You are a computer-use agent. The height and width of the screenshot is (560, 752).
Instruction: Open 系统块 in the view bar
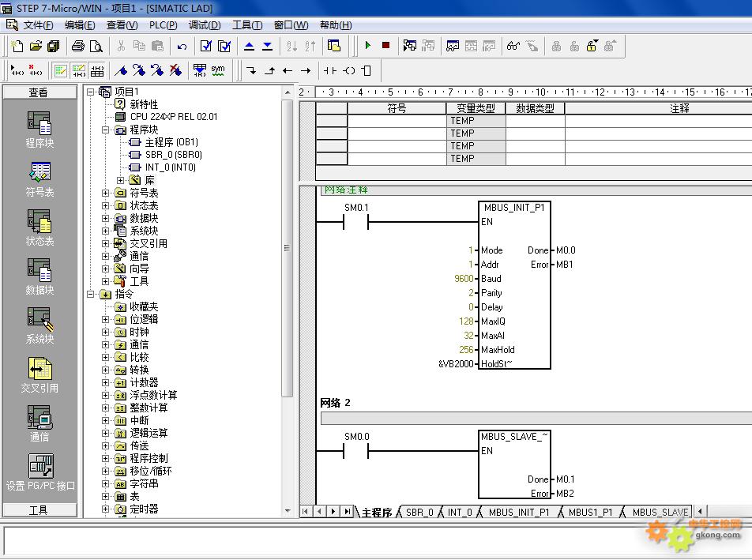(x=39, y=326)
